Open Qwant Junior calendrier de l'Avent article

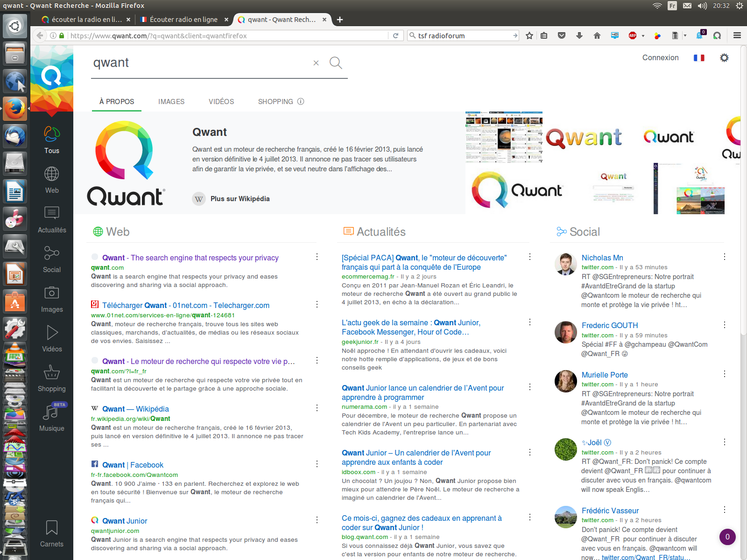(423, 392)
